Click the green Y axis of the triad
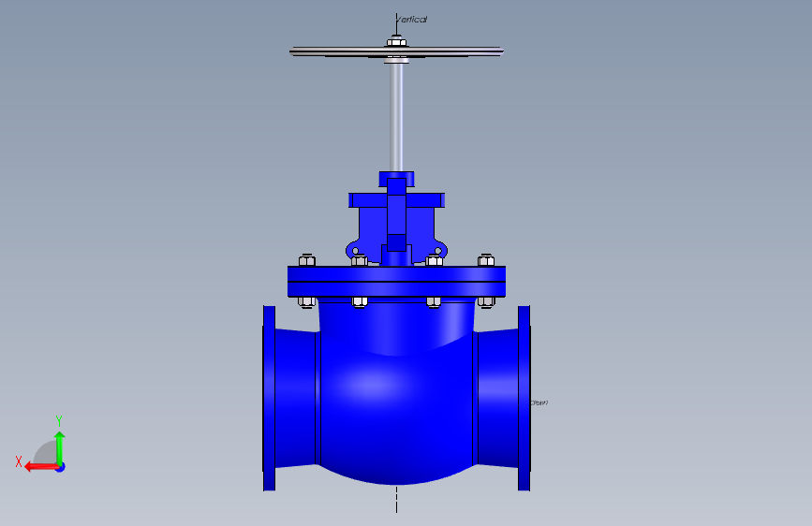Viewport: 812px width, 526px height. (x=60, y=447)
